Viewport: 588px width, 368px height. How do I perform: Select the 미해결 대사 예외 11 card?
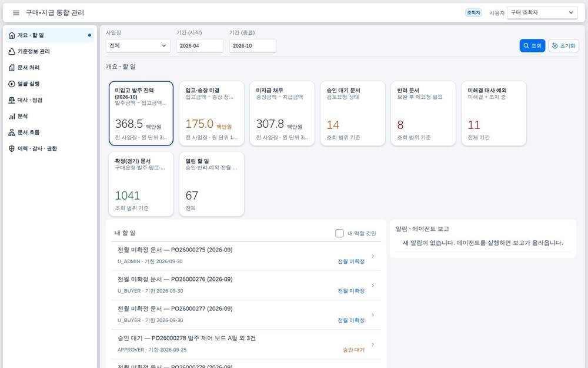(493, 113)
